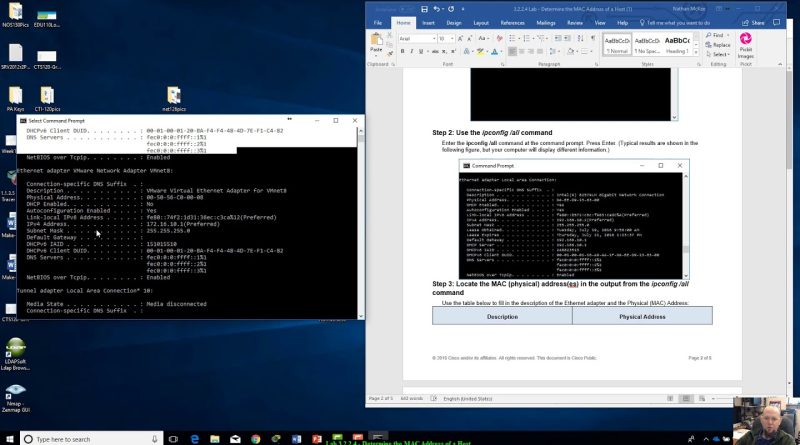
Task: Open Line Spacing dropdown
Action: 553,52
